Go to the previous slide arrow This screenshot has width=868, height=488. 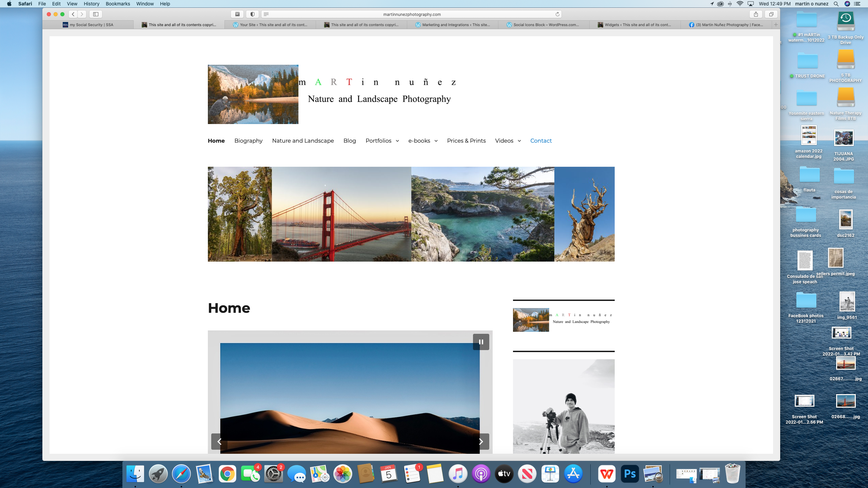219,442
